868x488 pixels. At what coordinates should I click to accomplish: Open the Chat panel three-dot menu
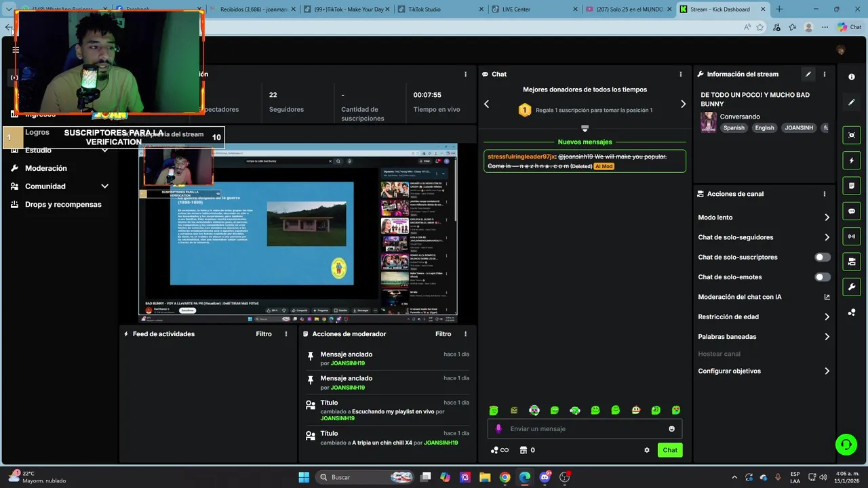coord(681,74)
